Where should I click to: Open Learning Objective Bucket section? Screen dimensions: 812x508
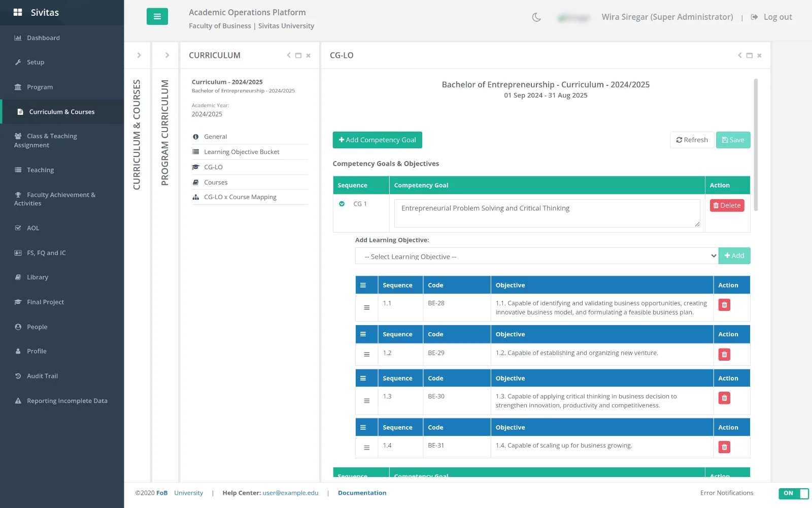(250, 152)
